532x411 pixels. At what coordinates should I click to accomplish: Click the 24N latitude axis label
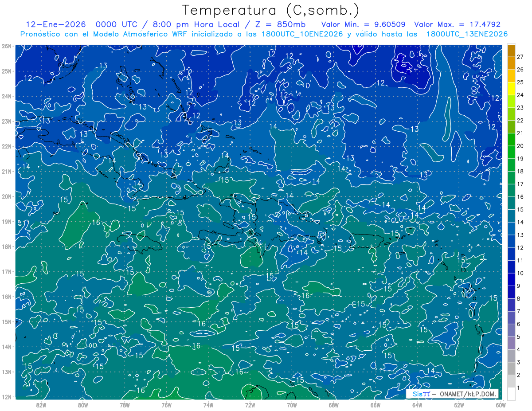pos(7,96)
